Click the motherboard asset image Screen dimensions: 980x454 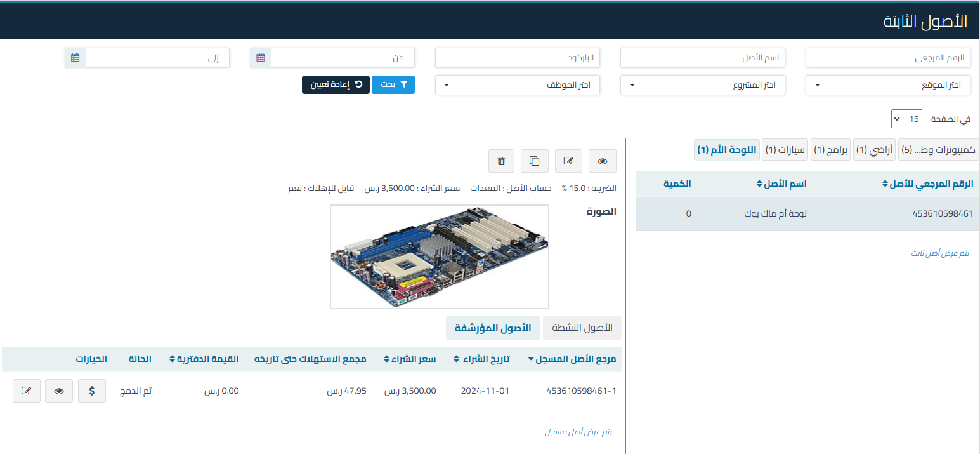click(440, 257)
